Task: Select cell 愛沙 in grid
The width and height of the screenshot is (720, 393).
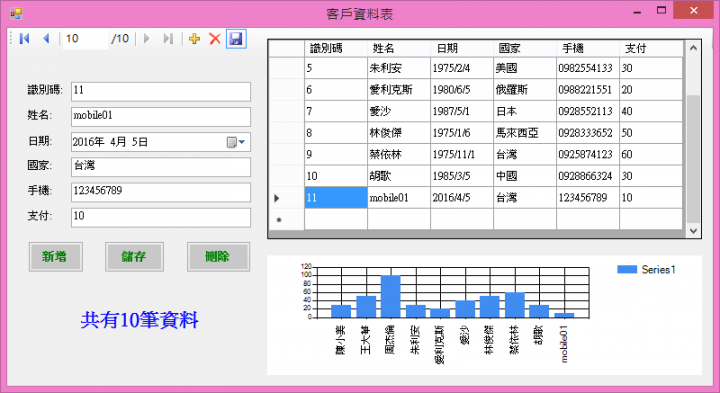Action: tap(399, 111)
